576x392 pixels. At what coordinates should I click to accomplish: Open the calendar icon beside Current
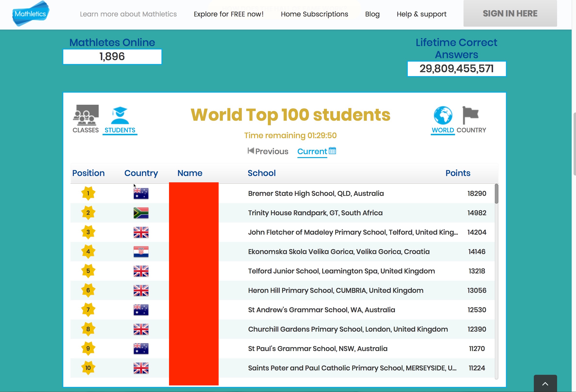(332, 151)
